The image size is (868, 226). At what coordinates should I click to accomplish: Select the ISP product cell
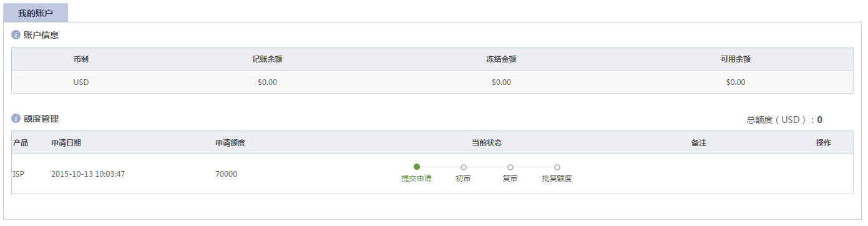click(x=19, y=174)
